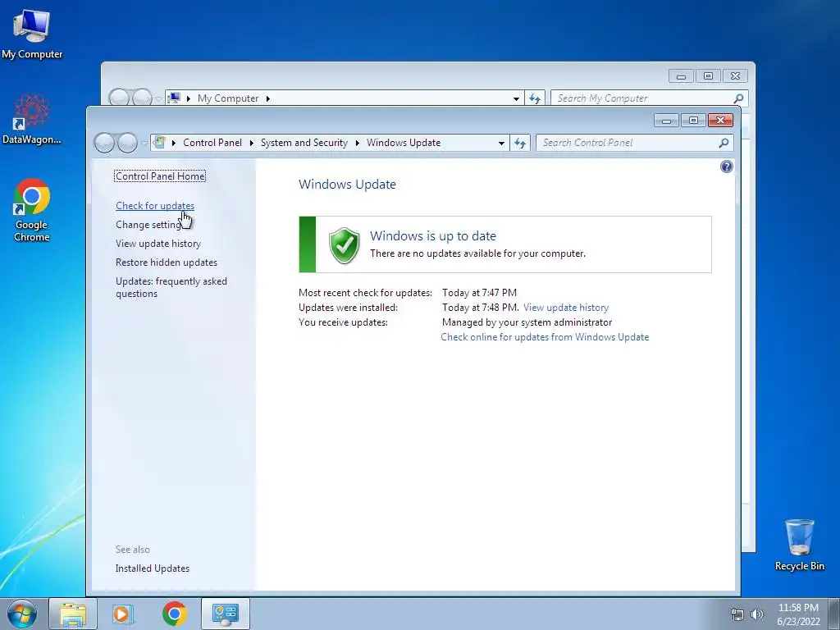The image size is (840, 630).
Task: Select the Control Panel breadcrumb
Action: (212, 143)
